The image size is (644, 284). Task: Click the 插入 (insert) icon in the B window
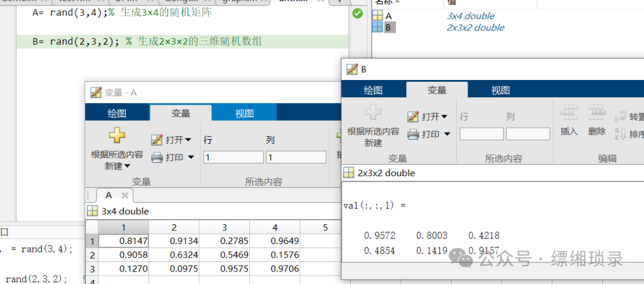click(x=569, y=113)
